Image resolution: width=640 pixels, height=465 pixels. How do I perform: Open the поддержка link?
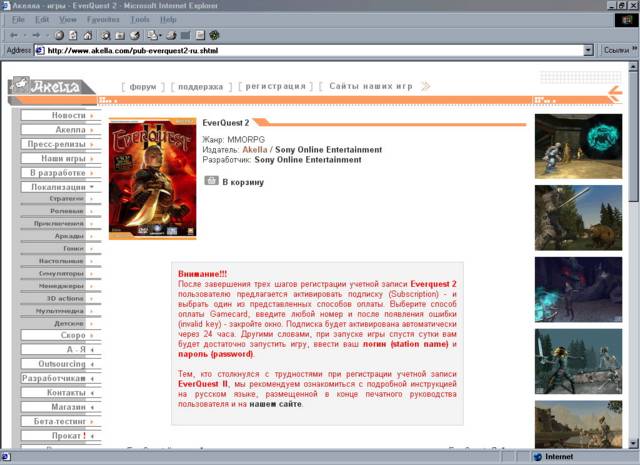click(200, 87)
